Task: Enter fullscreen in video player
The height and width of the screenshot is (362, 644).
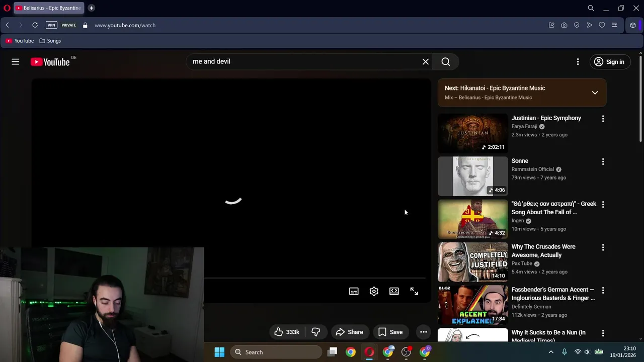Action: [x=414, y=291]
